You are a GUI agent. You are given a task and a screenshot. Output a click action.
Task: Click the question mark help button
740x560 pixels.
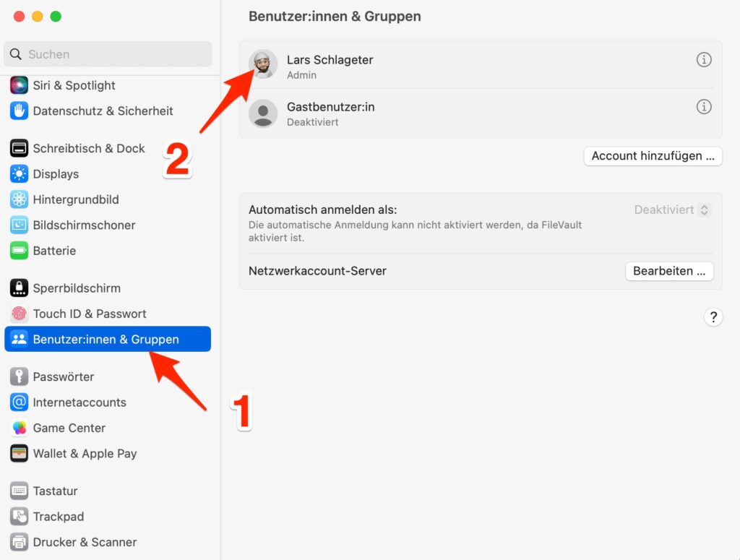713,317
